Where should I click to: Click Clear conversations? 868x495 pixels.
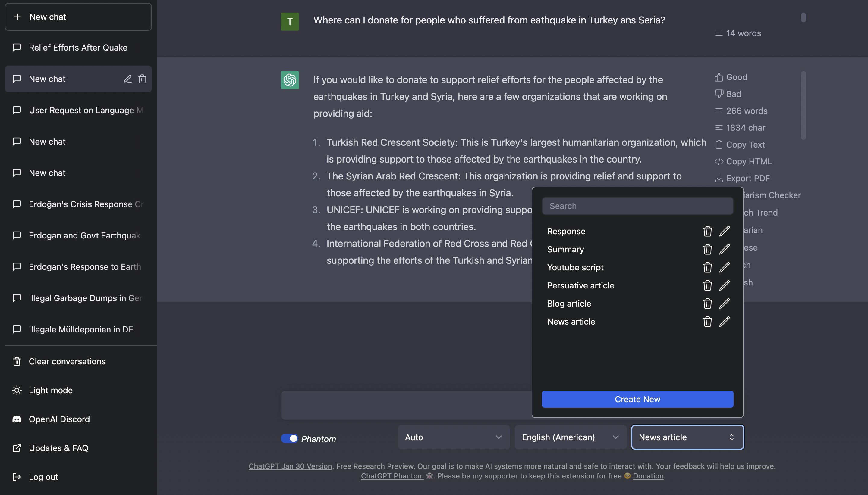[x=78, y=361]
